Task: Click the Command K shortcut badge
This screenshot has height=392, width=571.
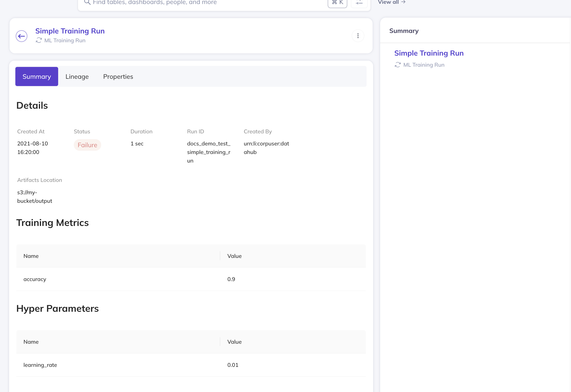Action: (337, 3)
